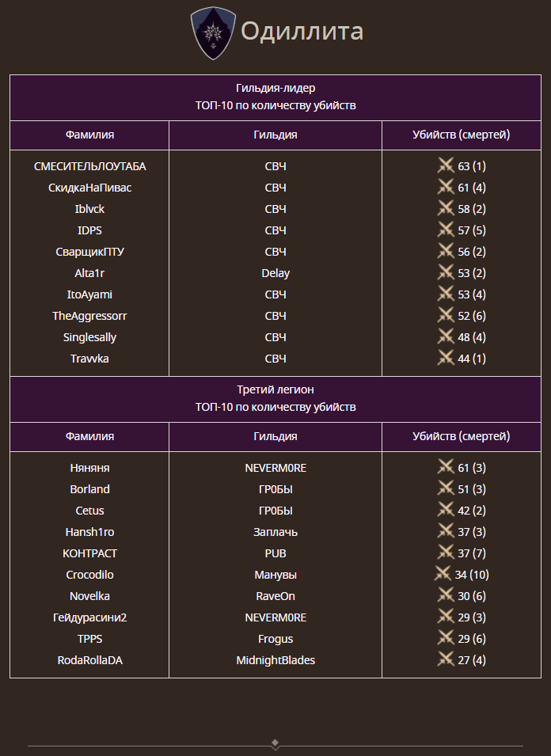Select player name RodaRollaDA
Viewport: 551px width, 756px height.
pos(89,660)
